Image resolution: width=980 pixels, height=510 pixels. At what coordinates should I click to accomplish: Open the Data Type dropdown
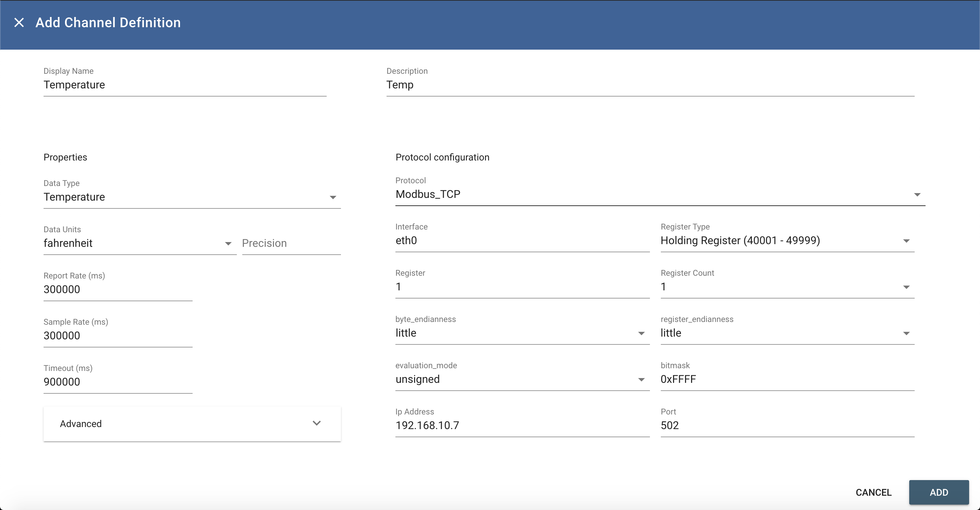(x=192, y=197)
